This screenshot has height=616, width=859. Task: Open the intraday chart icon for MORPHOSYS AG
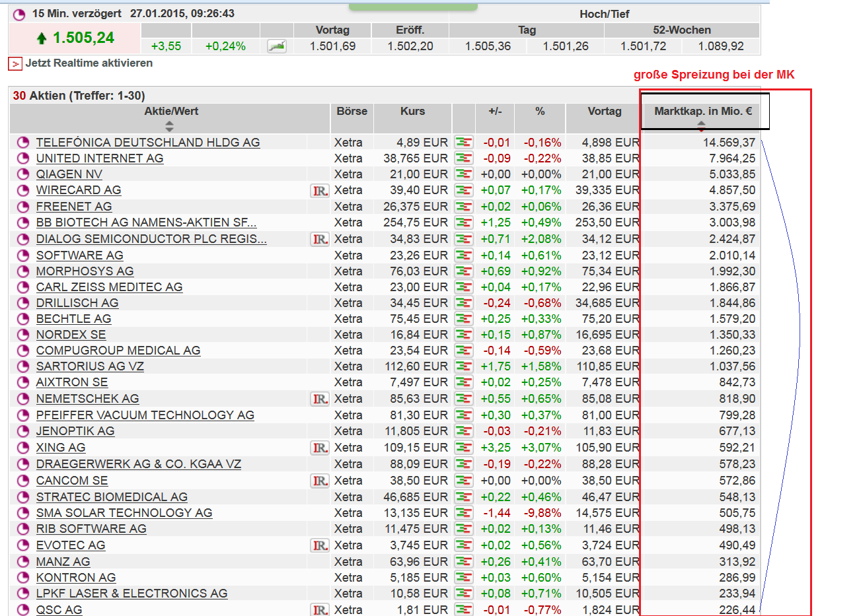click(464, 271)
